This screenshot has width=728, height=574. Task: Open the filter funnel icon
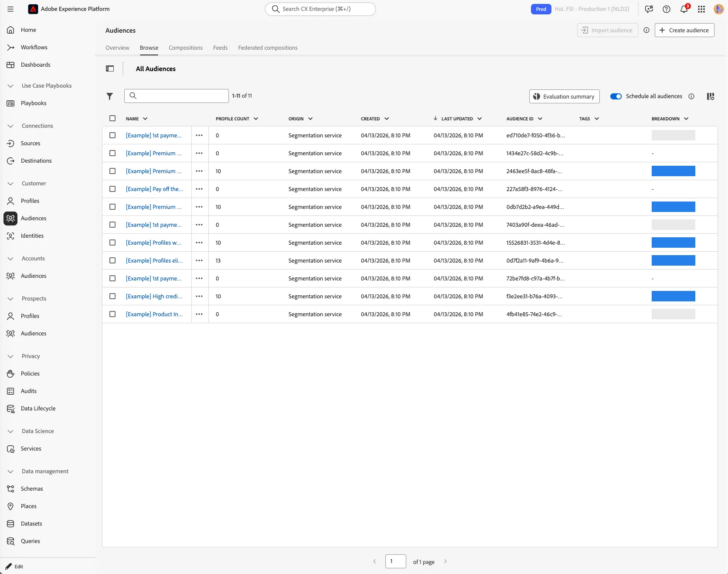110,96
